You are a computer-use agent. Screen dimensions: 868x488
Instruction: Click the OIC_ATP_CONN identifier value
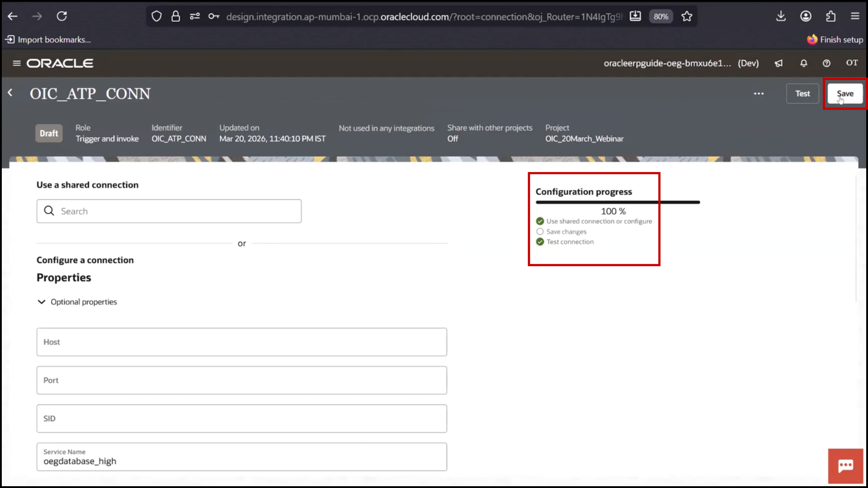(179, 139)
